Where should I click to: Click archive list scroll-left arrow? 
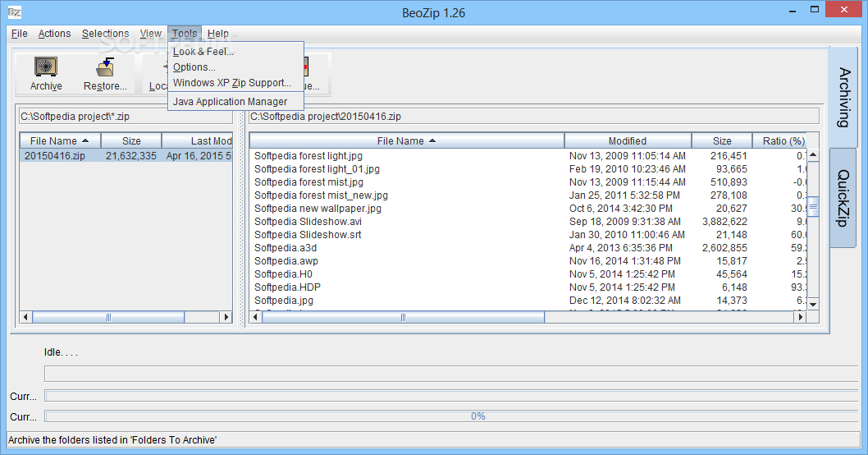(x=255, y=317)
